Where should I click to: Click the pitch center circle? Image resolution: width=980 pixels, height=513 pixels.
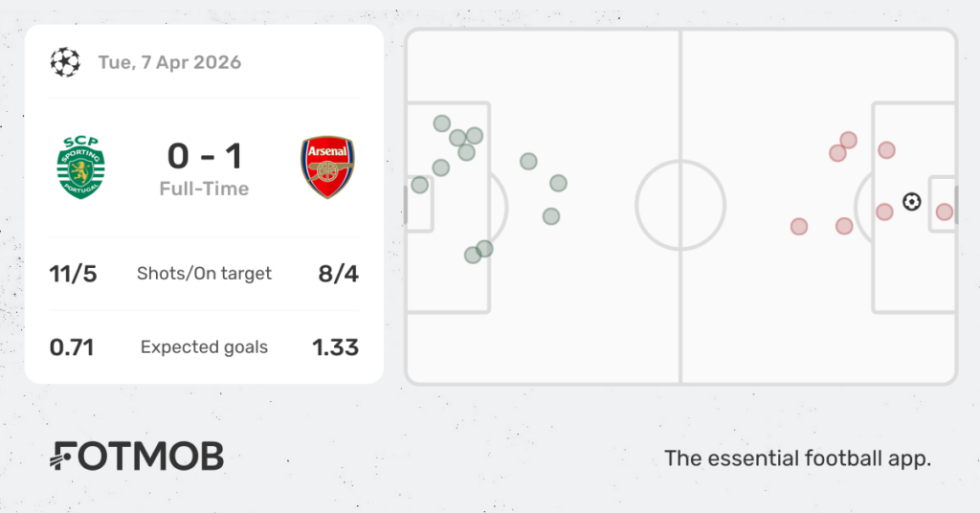[x=680, y=206]
